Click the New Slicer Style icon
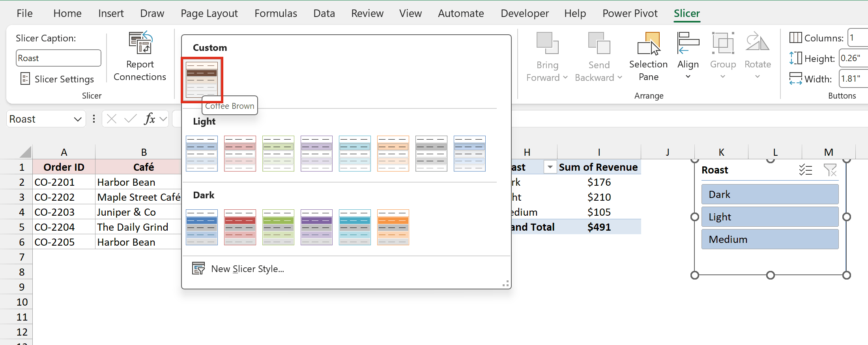 point(198,269)
